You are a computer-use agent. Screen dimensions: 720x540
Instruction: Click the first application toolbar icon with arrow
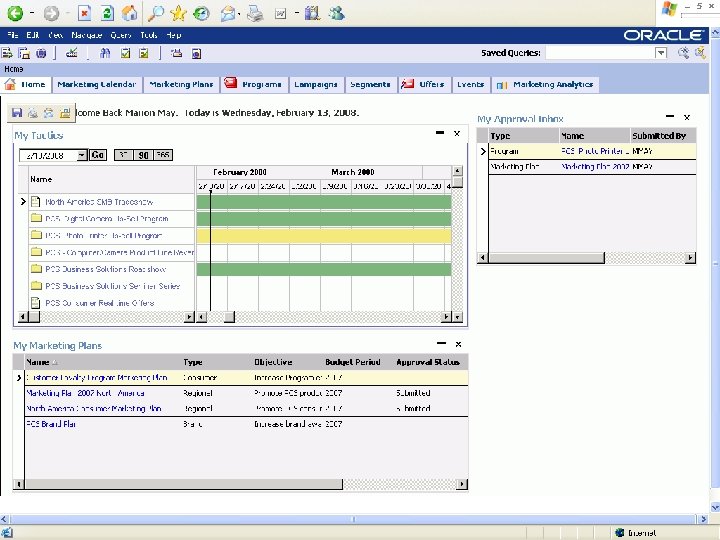[x=7, y=53]
